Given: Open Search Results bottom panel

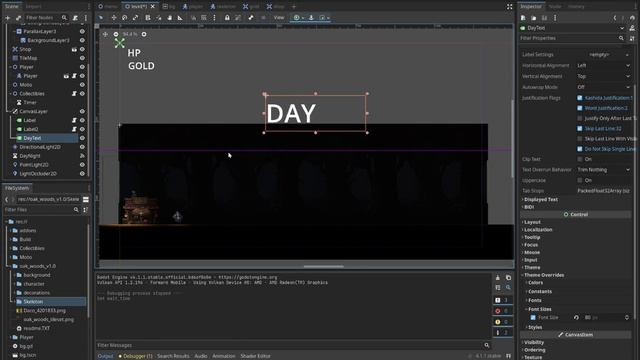Looking at the screenshot, I should 173,356.
